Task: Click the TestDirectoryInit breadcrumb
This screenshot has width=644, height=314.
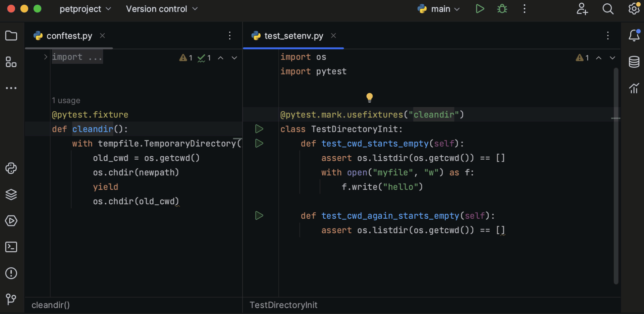Action: [283, 305]
